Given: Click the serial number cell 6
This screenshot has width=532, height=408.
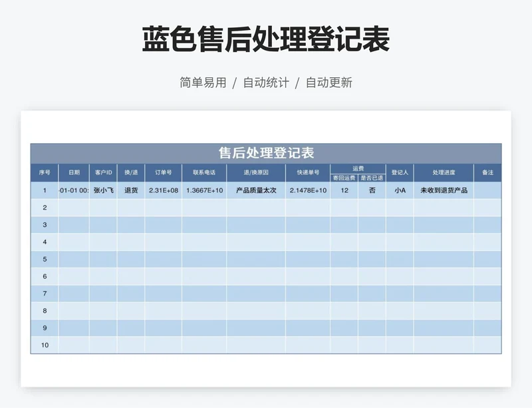Looking at the screenshot, I should click(45, 276).
